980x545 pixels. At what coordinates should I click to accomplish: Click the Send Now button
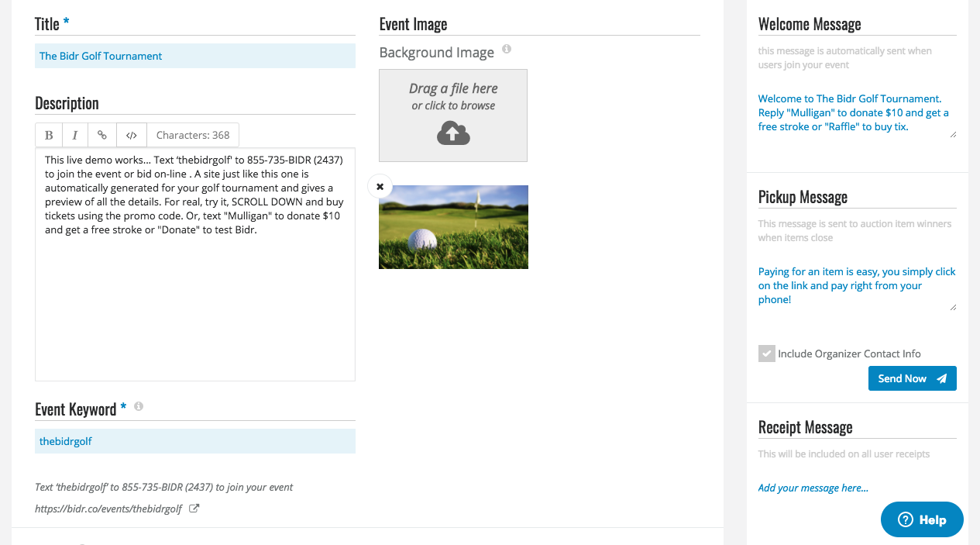click(912, 378)
